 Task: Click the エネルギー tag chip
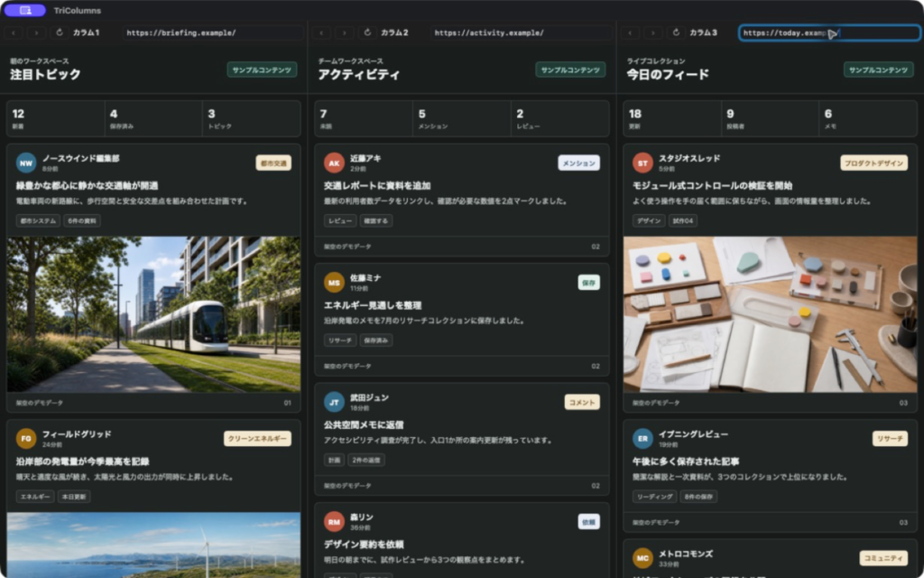pyautogui.click(x=35, y=497)
